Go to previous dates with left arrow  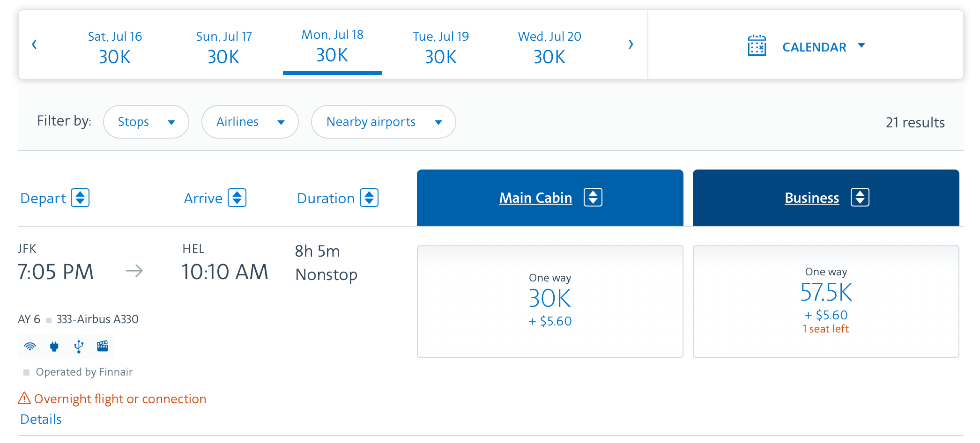[34, 44]
